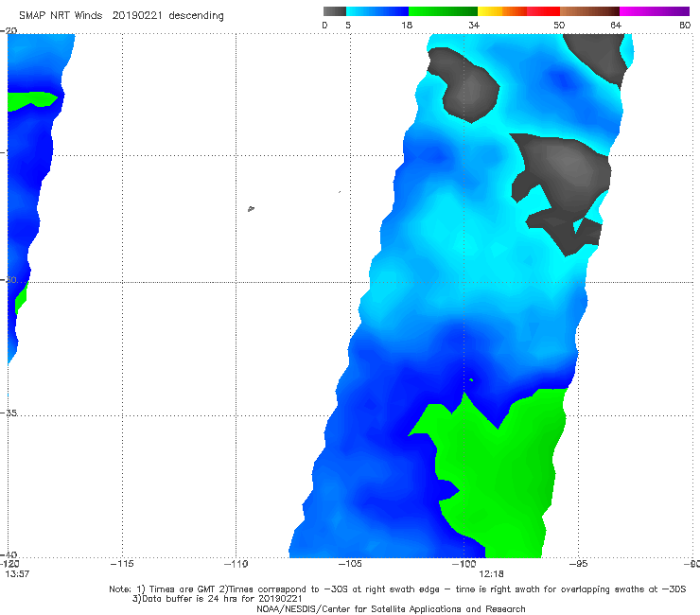The image size is (700, 615).
Task: Click the 'Data buffer is 24 hrs' note
Action: (218, 599)
